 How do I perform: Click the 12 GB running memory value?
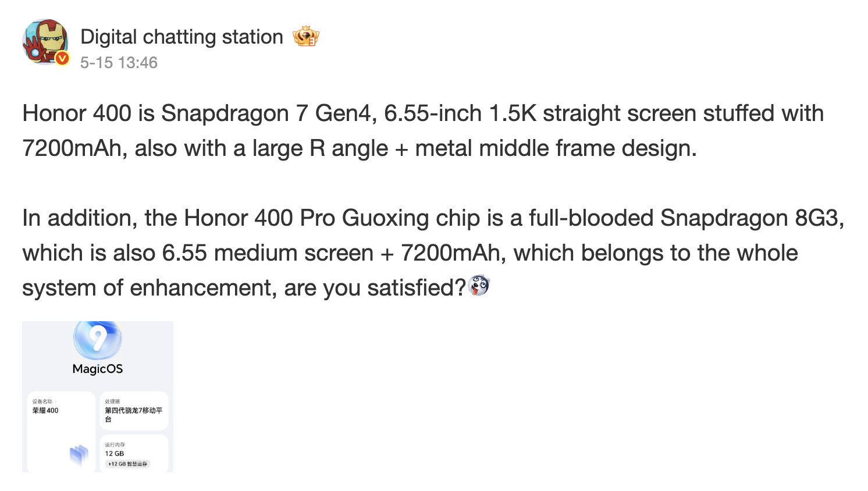pos(115,453)
